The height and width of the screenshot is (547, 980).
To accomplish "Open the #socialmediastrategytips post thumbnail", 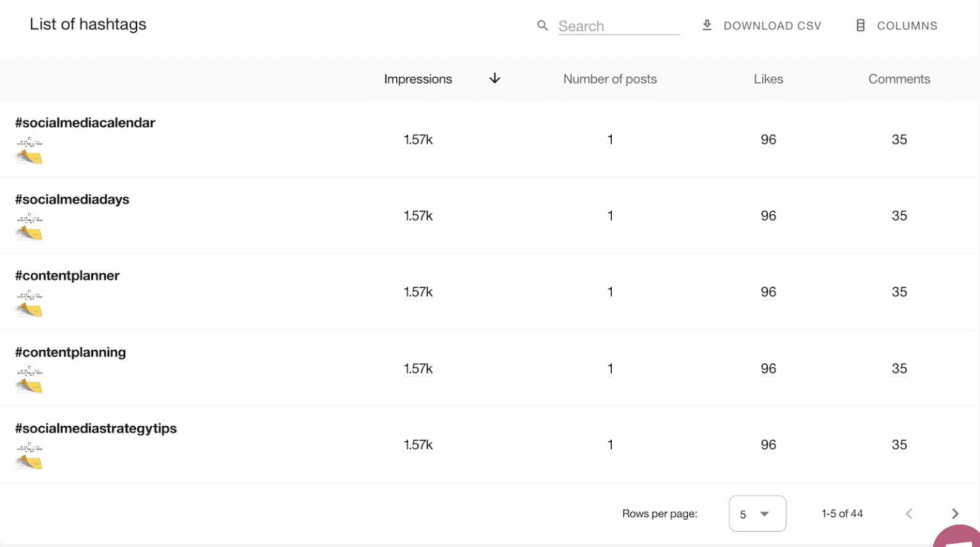I will pyautogui.click(x=29, y=456).
